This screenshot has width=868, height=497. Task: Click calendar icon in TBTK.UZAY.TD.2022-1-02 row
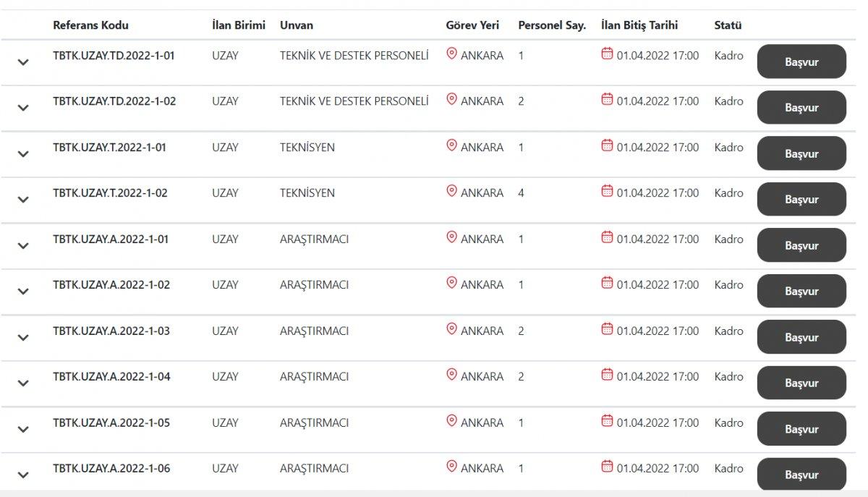pos(607,99)
